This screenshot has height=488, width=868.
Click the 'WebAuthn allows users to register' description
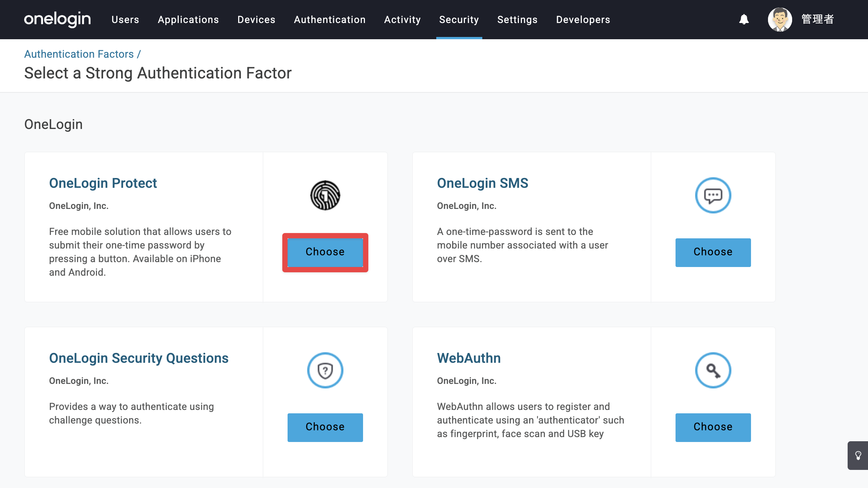tap(531, 420)
